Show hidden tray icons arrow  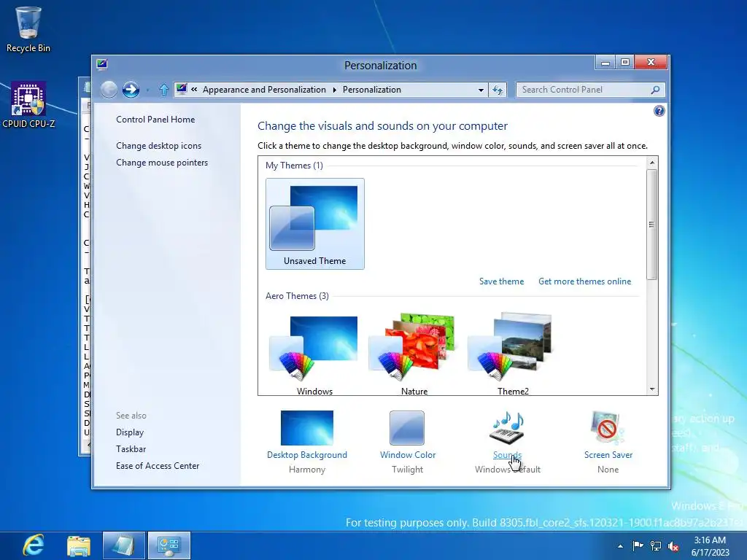(x=620, y=546)
